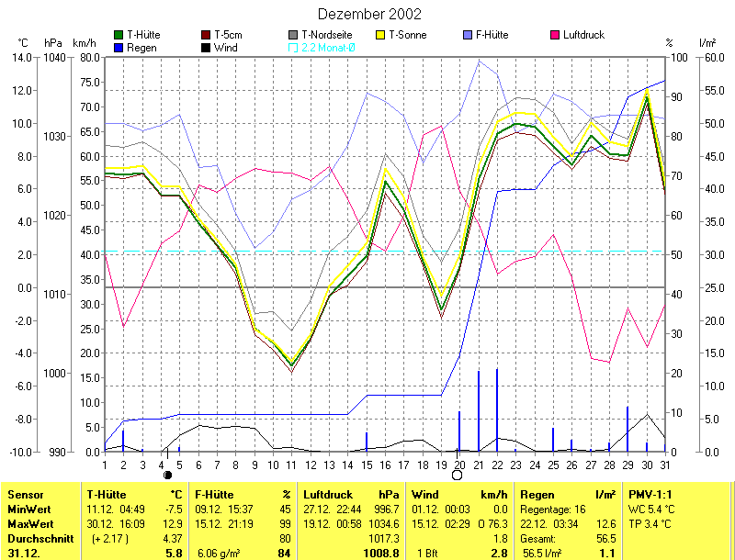Click the MinWert row label
Image resolution: width=735 pixels, height=560 pixels.
tap(29, 508)
